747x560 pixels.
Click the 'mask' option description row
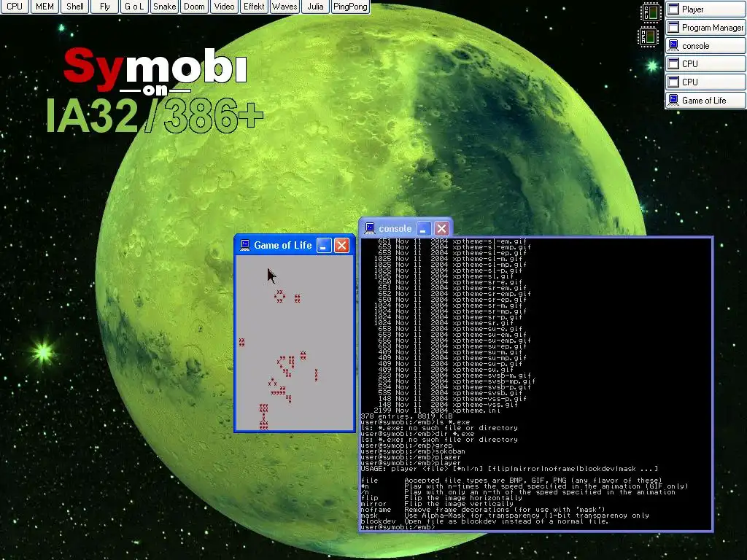point(505,516)
